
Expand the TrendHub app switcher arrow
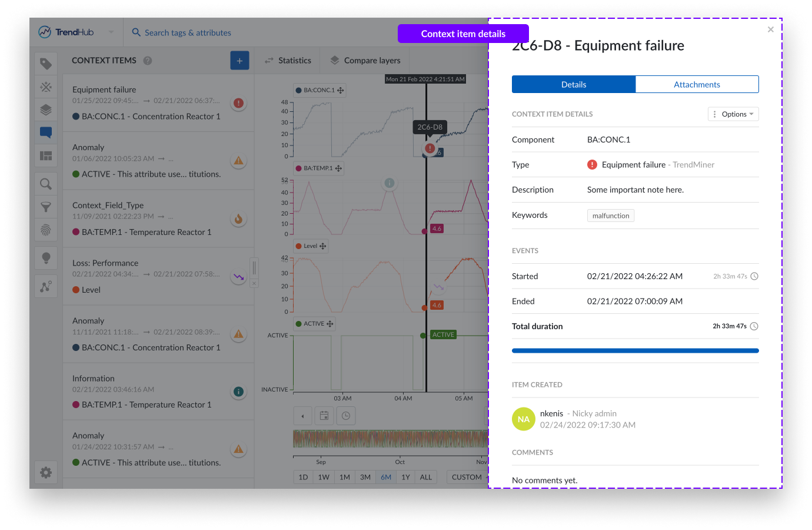pos(111,32)
